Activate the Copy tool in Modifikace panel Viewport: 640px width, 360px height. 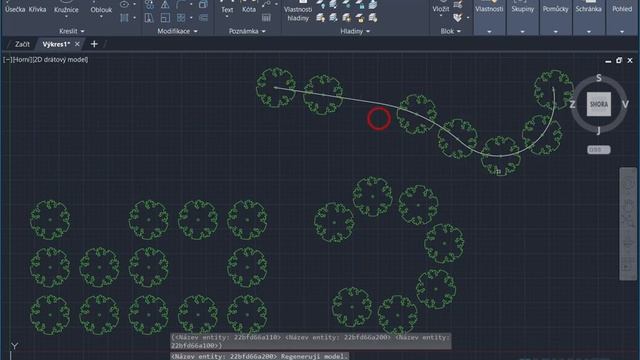coord(149,5)
